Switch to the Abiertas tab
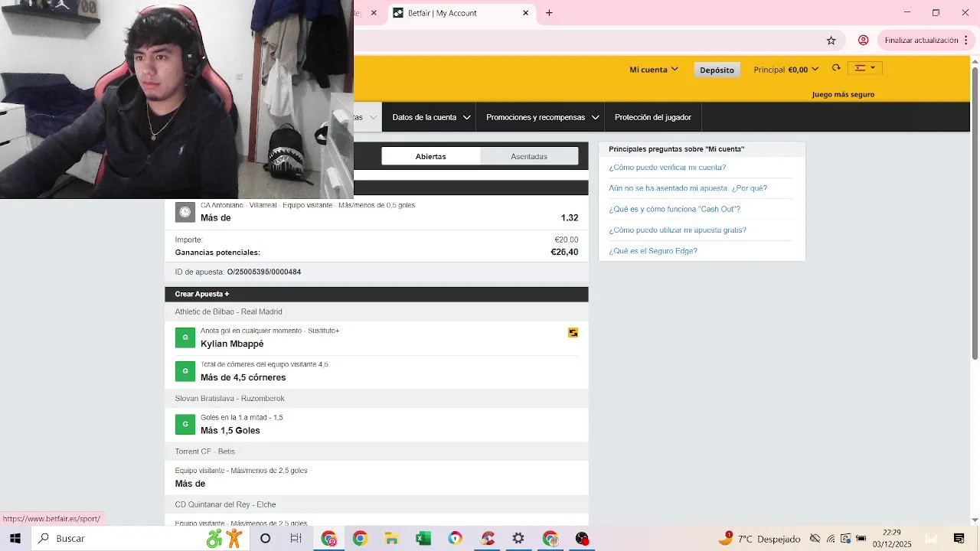 pyautogui.click(x=431, y=156)
